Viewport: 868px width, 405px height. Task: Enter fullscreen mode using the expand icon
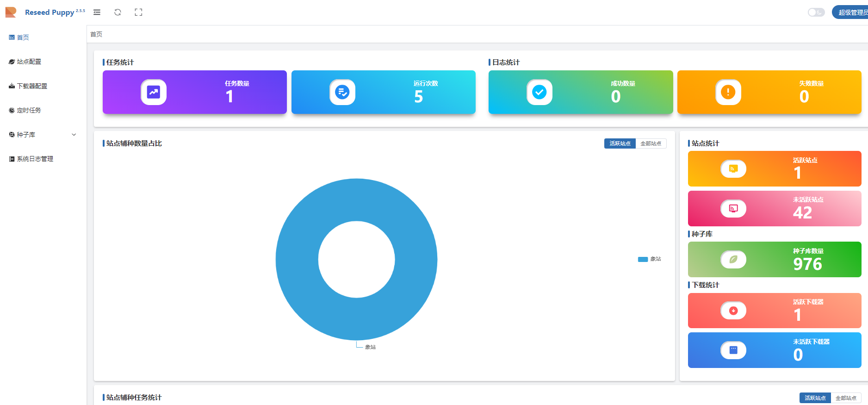coord(138,12)
